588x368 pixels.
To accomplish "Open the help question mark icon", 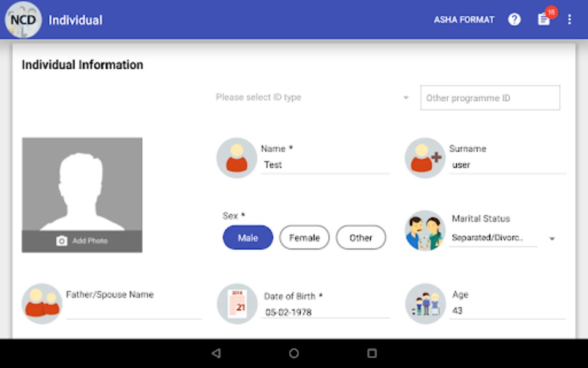I will [x=514, y=20].
